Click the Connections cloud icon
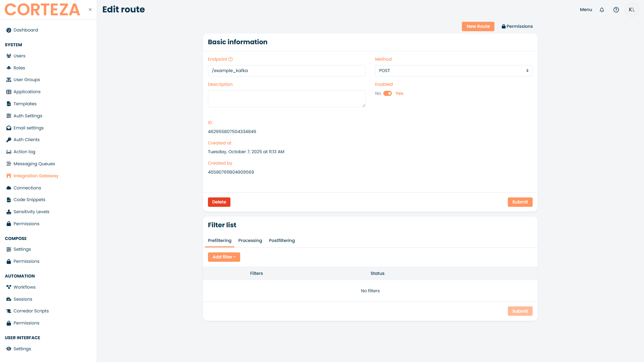Screen dimensions: 644x362 click(9, 188)
